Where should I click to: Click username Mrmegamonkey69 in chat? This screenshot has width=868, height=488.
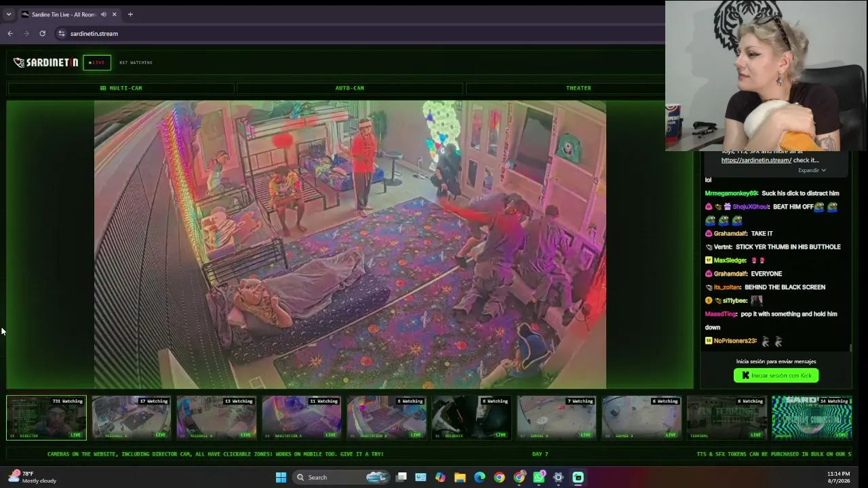pyautogui.click(x=731, y=193)
